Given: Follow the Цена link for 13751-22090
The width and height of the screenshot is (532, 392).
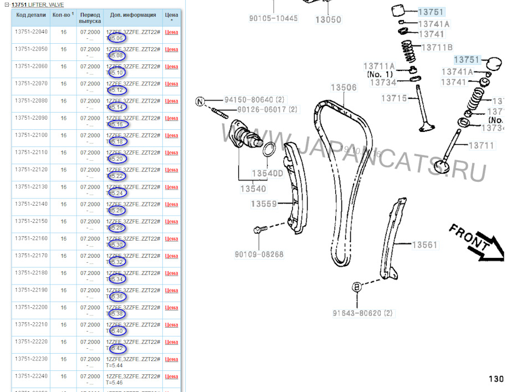Looking at the screenshot, I should pyautogui.click(x=171, y=119).
